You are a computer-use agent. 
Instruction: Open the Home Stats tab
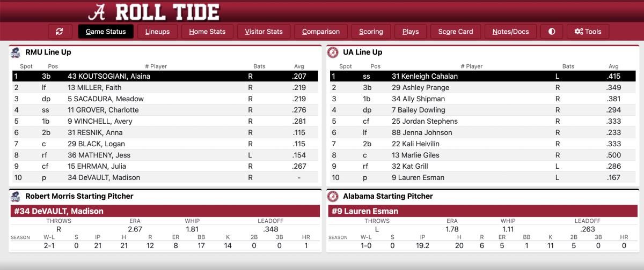pyautogui.click(x=207, y=32)
